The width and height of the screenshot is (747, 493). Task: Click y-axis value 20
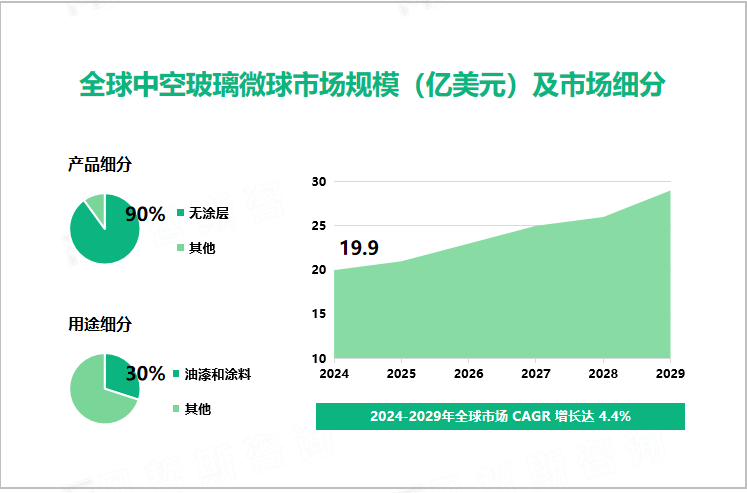[x=319, y=270]
